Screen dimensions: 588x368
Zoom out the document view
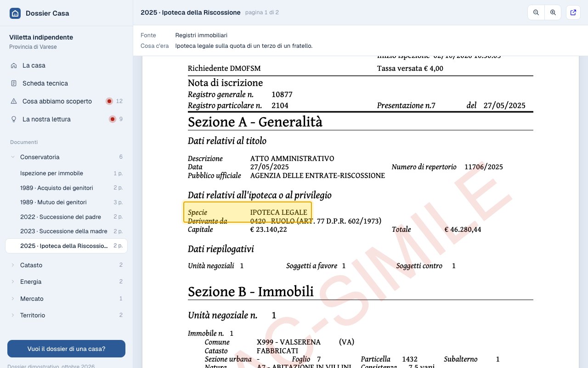tap(536, 13)
